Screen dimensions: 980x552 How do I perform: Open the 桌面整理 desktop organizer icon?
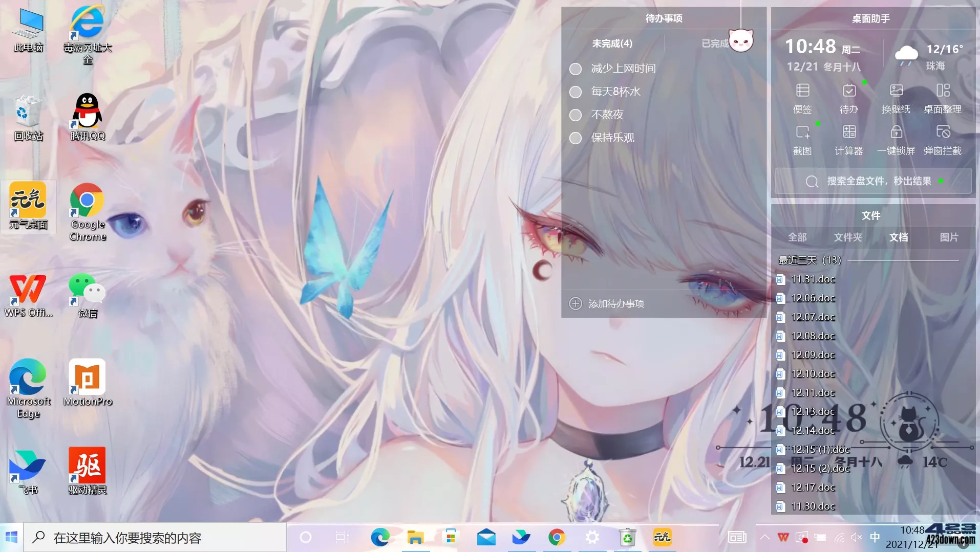tap(942, 98)
